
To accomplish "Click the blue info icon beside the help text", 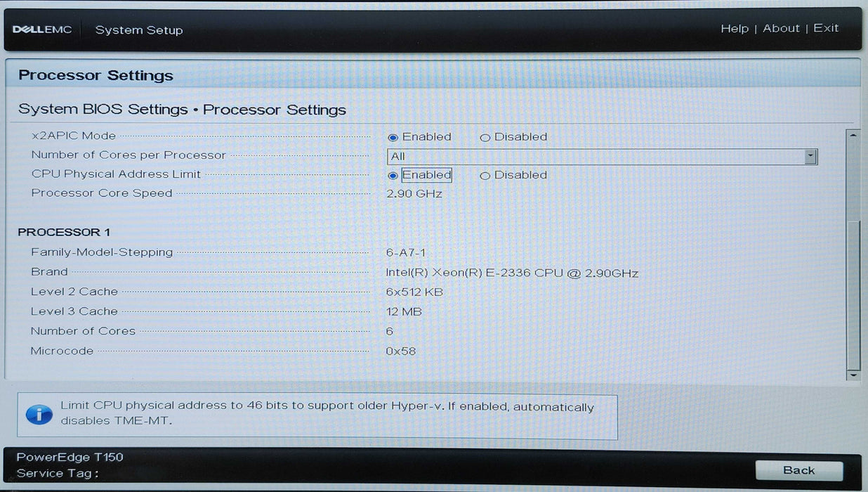I will (x=39, y=415).
